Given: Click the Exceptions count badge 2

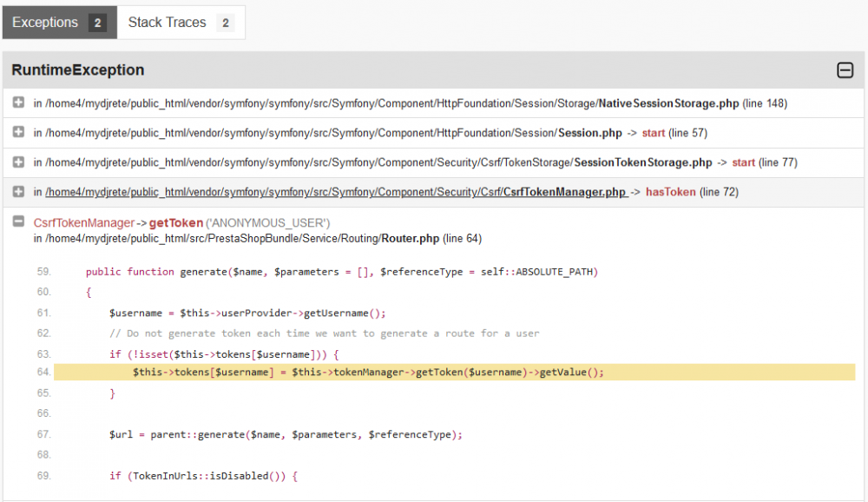Looking at the screenshot, I should click(x=97, y=23).
